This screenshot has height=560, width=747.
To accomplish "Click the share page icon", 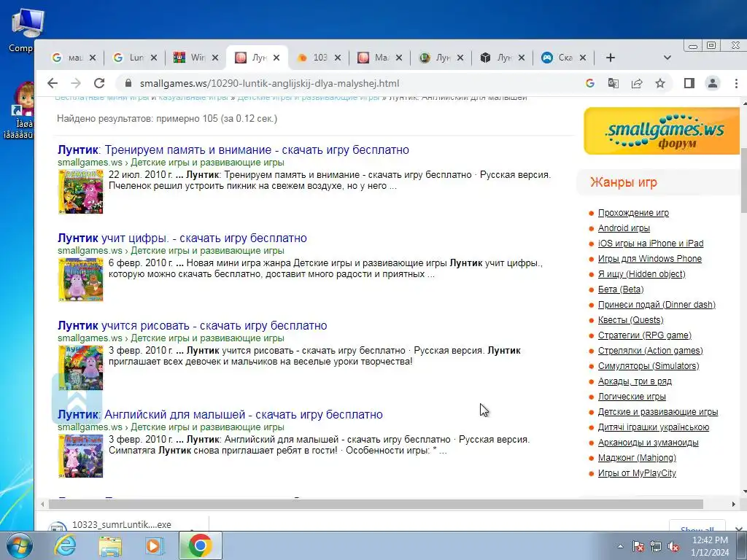I will (636, 83).
